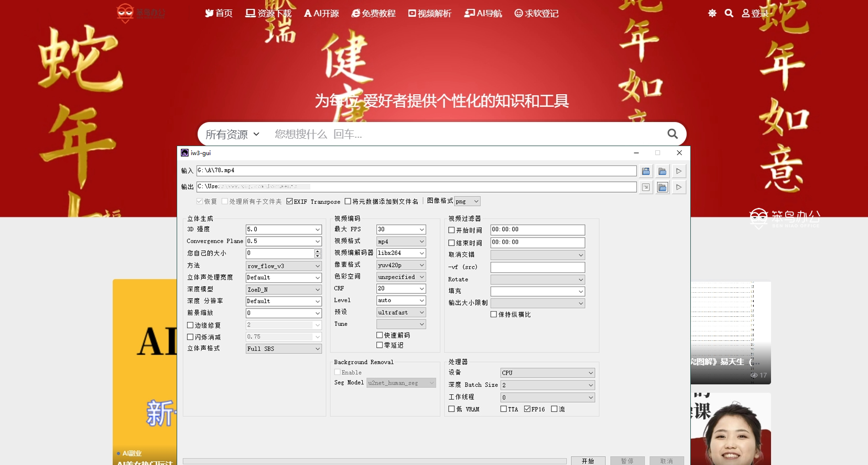Click the input file browse icon

click(646, 171)
